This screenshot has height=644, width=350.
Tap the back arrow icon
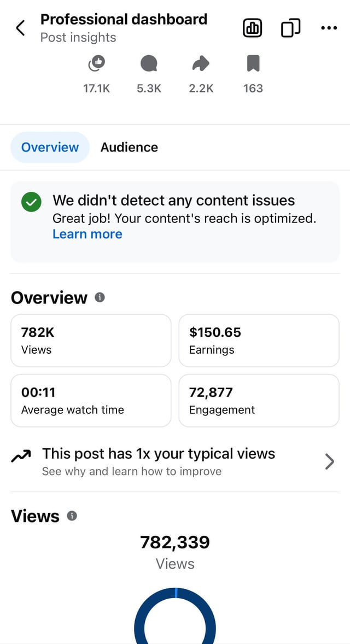(x=21, y=28)
